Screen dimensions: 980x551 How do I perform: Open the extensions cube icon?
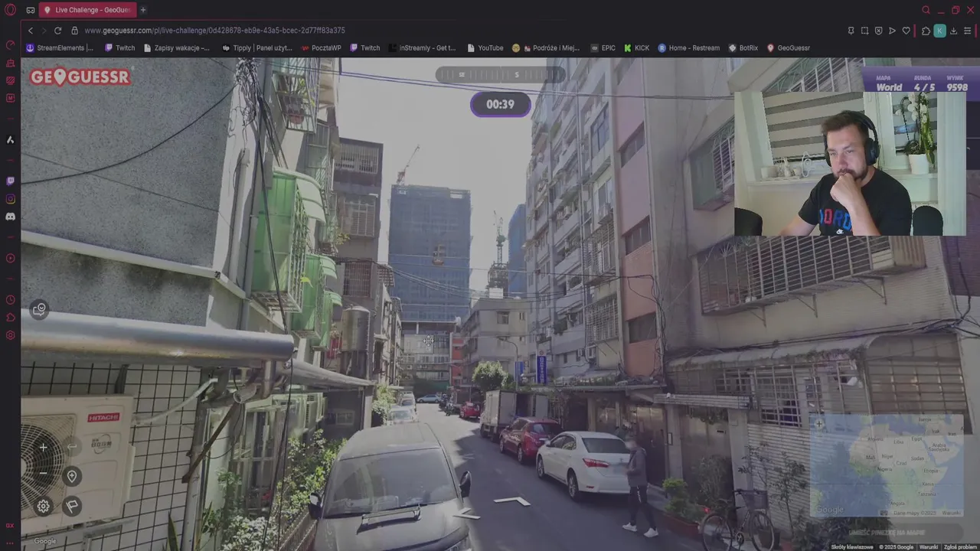926,31
